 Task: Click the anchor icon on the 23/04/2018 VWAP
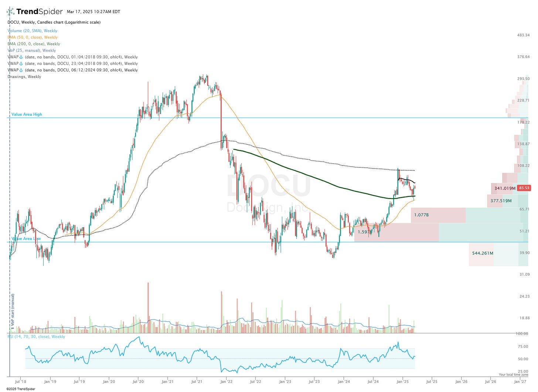21,64
